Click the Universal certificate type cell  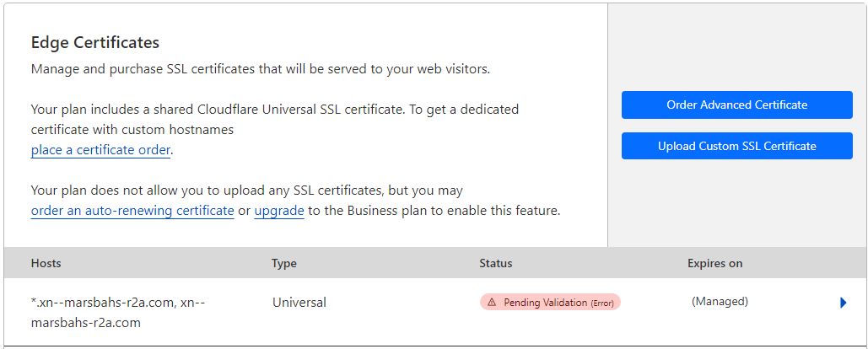click(x=299, y=302)
